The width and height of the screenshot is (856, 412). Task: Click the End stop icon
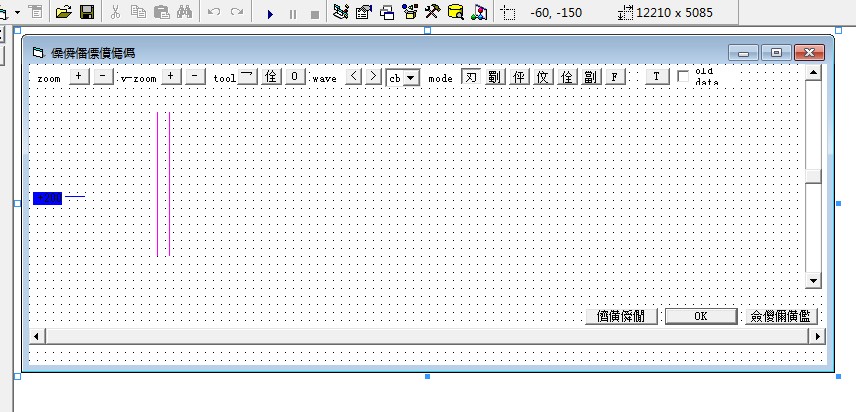click(314, 15)
